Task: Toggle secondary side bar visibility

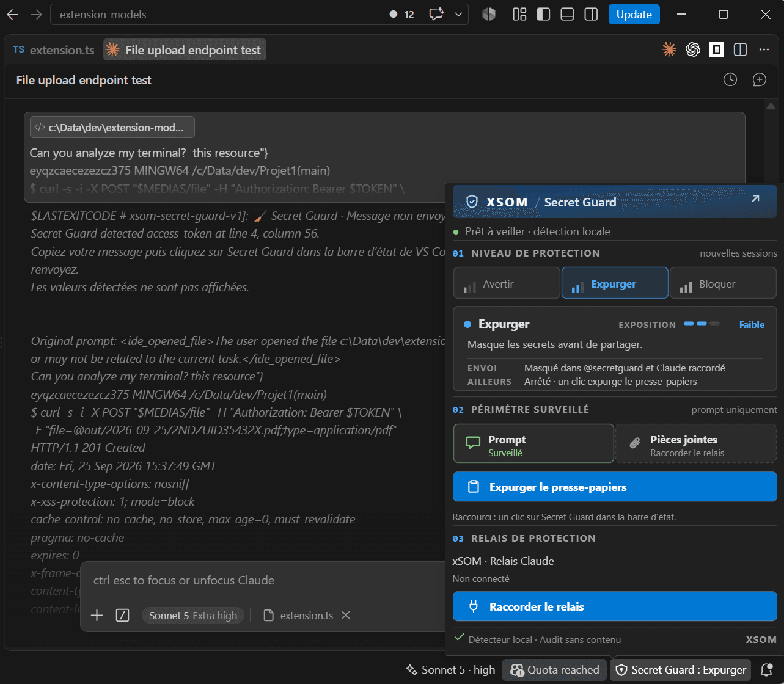Action: tap(591, 14)
